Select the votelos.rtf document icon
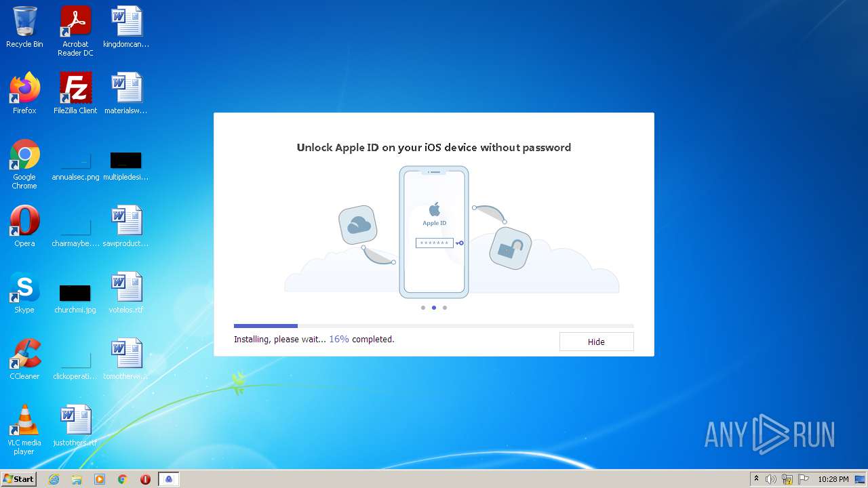868x488 pixels. pos(126,293)
